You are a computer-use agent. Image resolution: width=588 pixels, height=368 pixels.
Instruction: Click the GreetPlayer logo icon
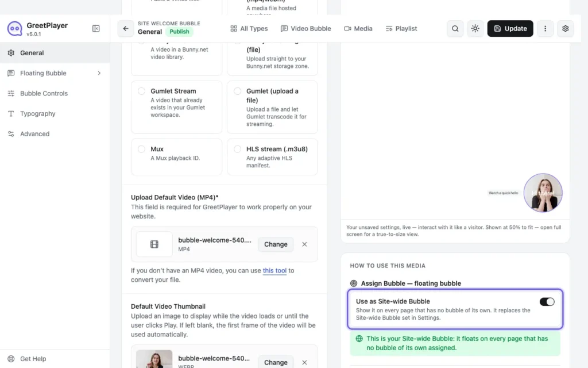click(x=15, y=29)
